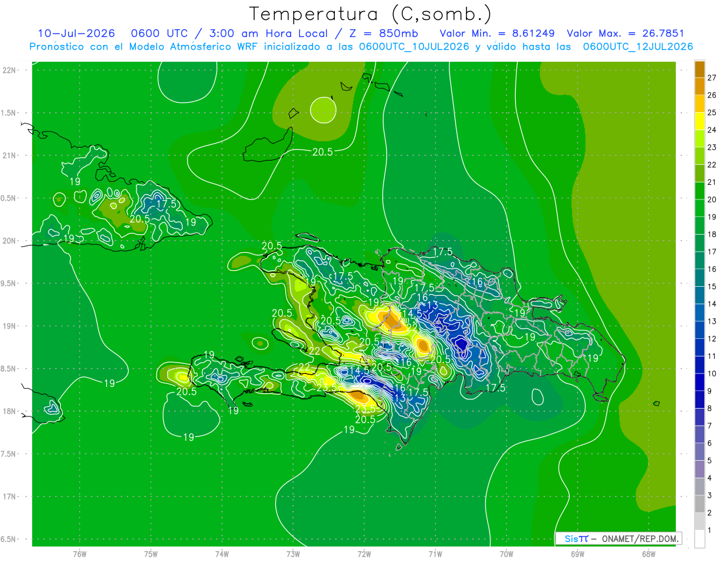Click the '71W' longitude axis label

tap(435, 554)
